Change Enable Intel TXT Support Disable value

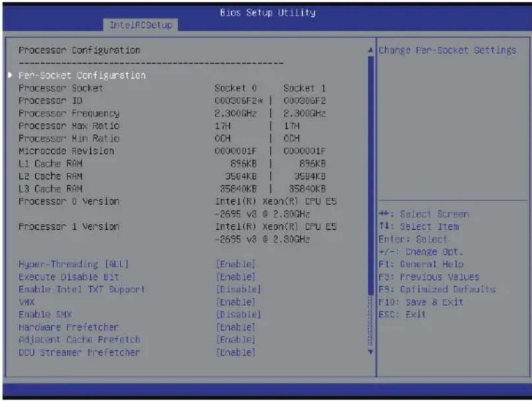pyautogui.click(x=239, y=290)
